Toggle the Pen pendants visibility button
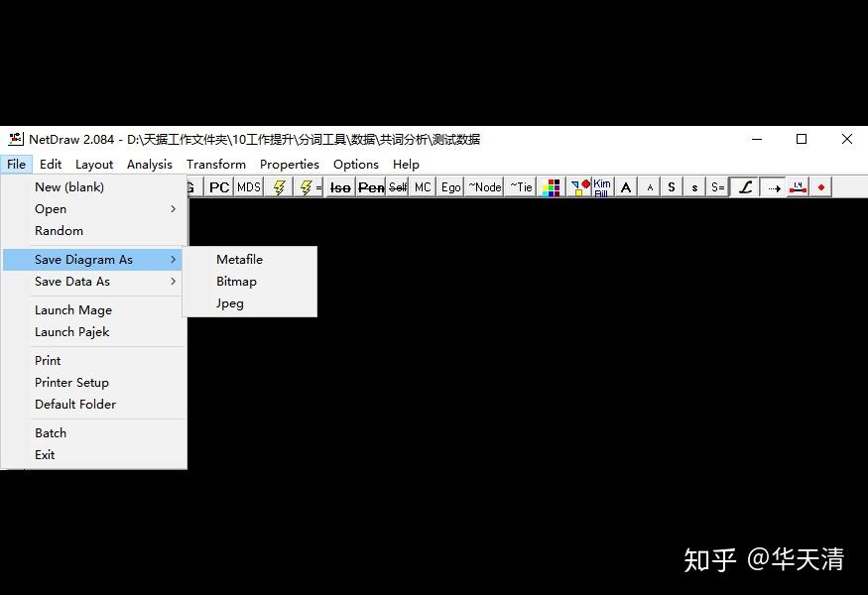Screen dimensions: 868x595 (370, 186)
